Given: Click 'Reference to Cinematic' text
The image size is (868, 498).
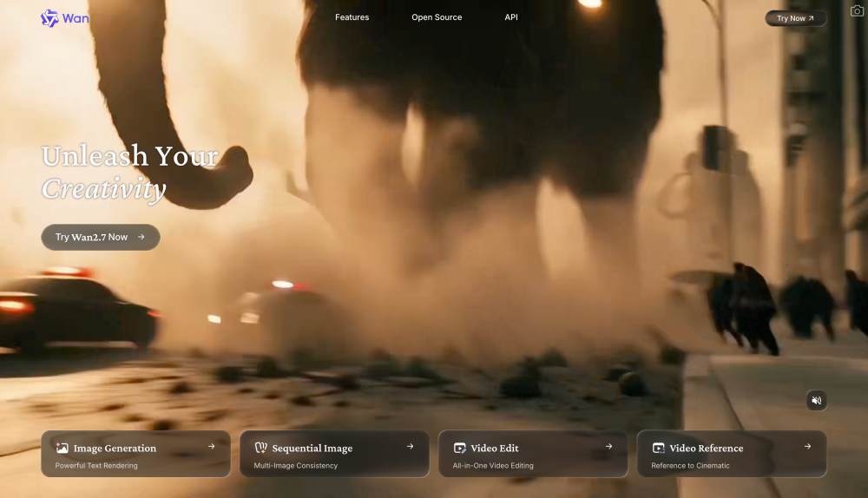Looking at the screenshot, I should (690, 466).
